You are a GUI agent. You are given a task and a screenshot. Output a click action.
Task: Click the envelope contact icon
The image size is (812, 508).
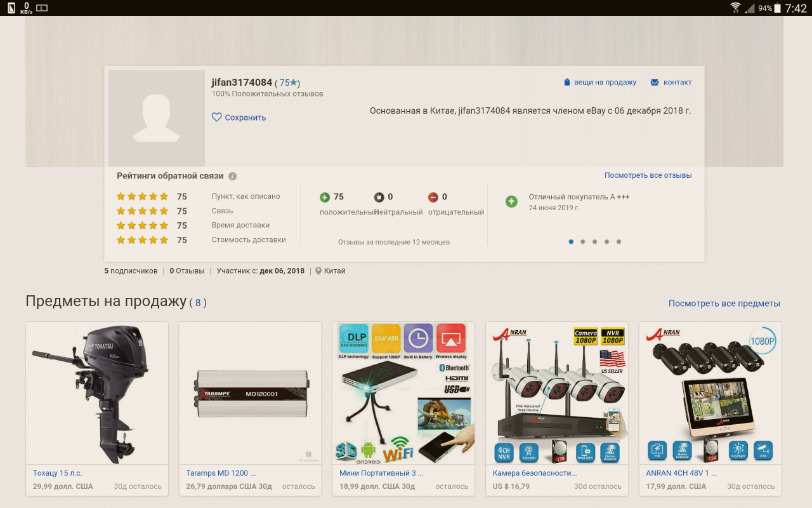pos(655,83)
